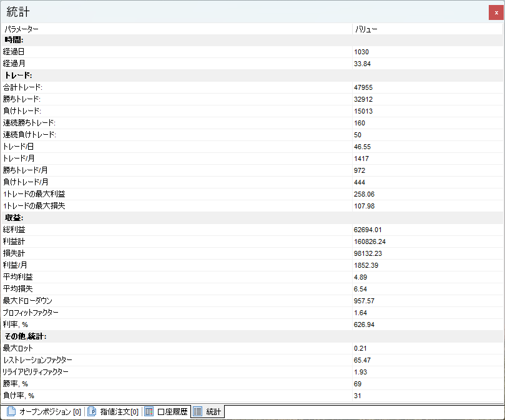Select the 統計 tab label

pos(213,412)
